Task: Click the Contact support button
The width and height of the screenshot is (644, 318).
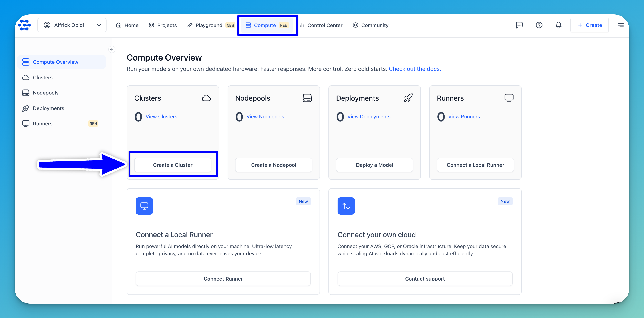Action: 425,279
